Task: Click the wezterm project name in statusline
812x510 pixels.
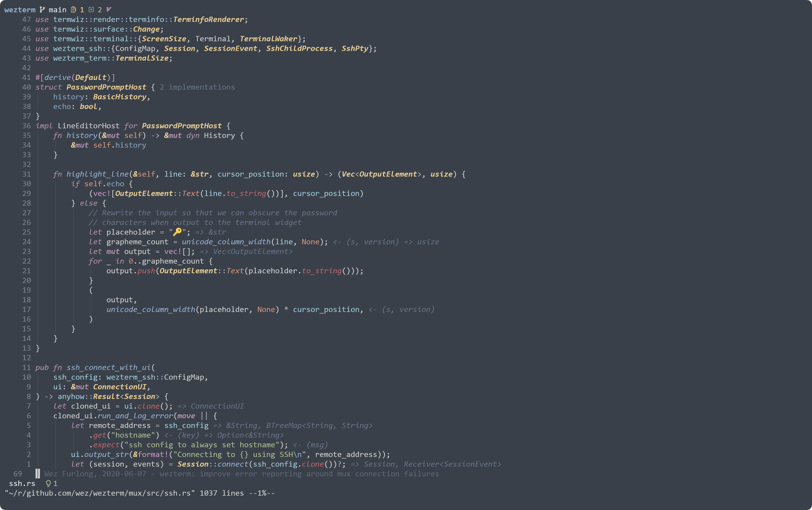Action: [x=20, y=10]
